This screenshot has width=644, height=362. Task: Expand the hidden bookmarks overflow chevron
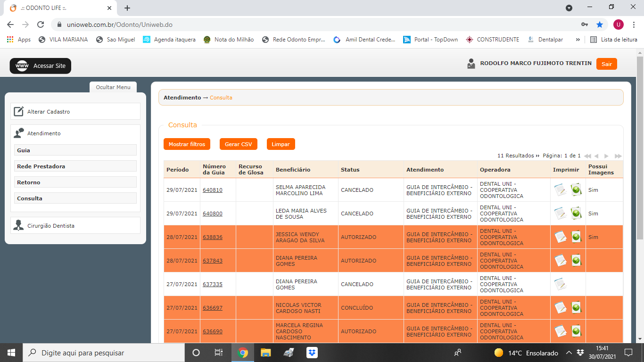coord(578,40)
